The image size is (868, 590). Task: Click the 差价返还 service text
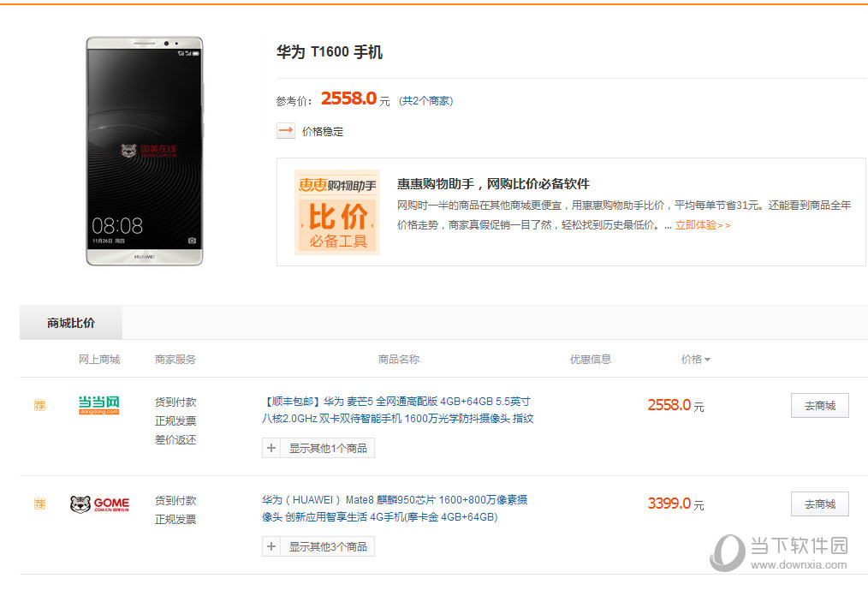coord(175,440)
